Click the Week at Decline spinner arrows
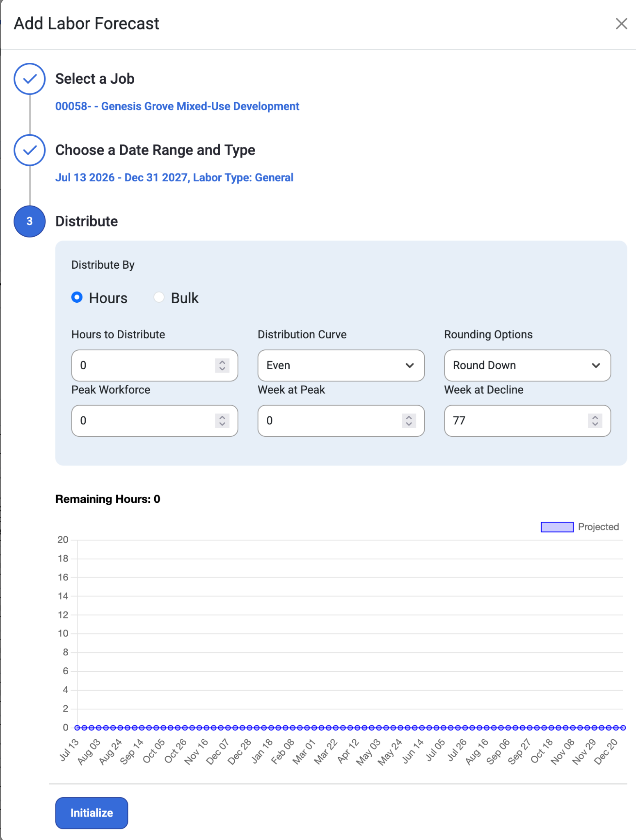This screenshot has height=840, width=636. 595,421
